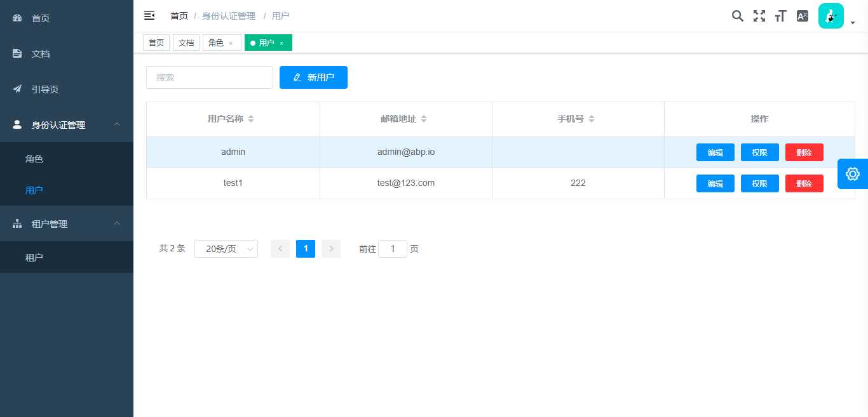Screen dimensions: 868x417
Task: Open 租户 in the sidebar
Action: (x=34, y=258)
